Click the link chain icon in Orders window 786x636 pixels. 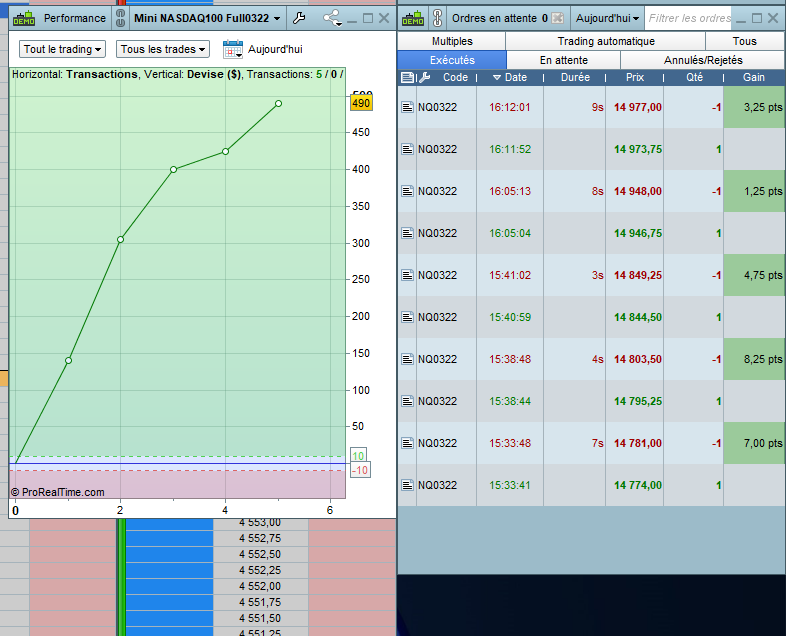(x=437, y=18)
